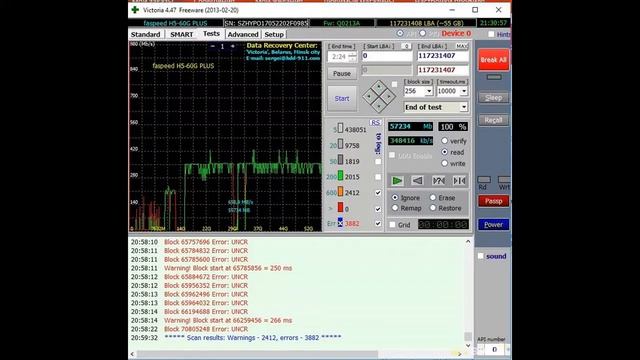Click the MAX button for End LBA
This screenshot has width=640, height=360.
[462, 46]
